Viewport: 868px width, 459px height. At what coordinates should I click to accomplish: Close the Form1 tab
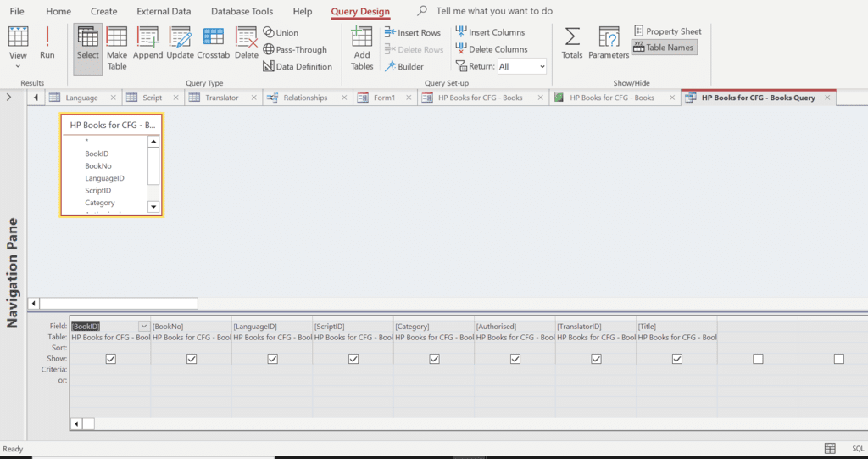click(409, 98)
